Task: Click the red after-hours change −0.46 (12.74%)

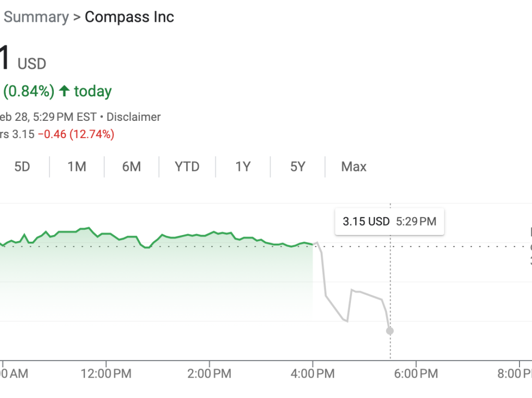Action: [76, 134]
